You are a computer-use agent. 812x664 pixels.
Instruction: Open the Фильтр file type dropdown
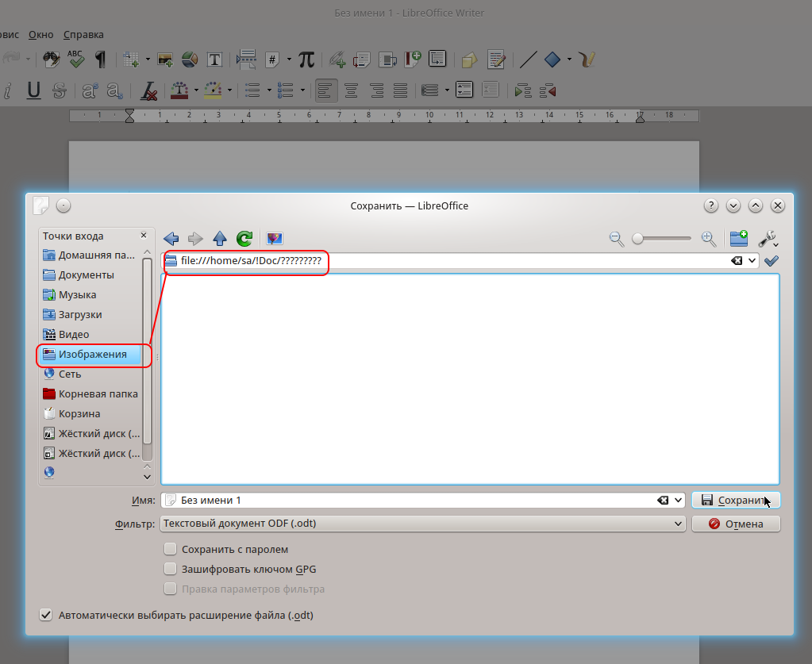(422, 524)
